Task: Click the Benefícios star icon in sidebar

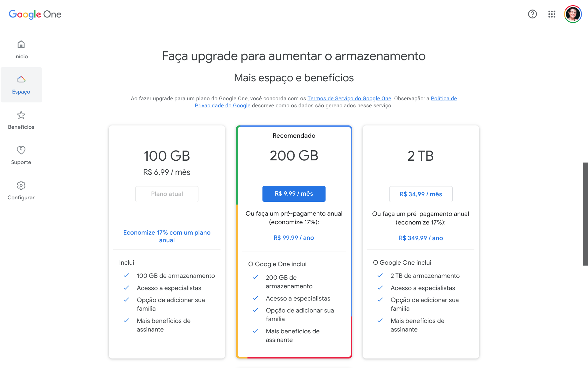Action: pyautogui.click(x=21, y=115)
